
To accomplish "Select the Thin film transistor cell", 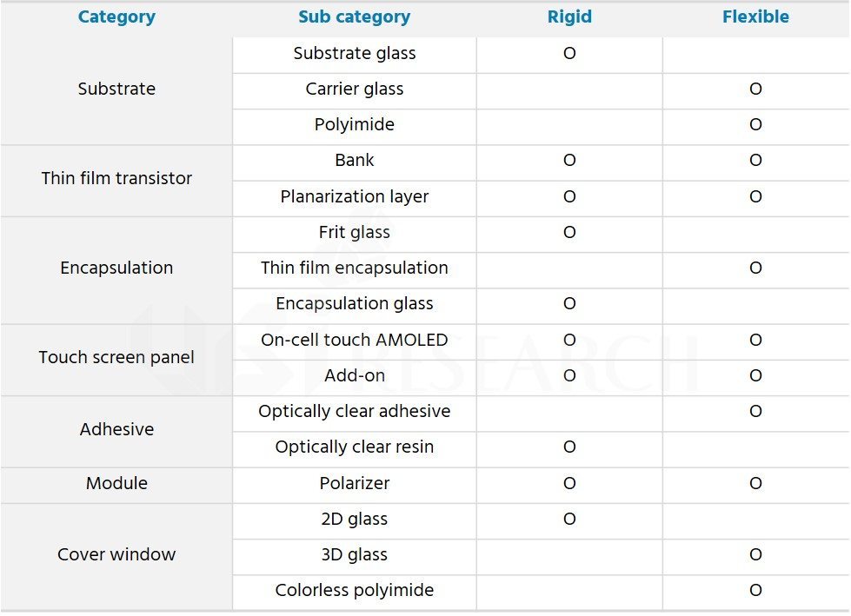I will (116, 178).
